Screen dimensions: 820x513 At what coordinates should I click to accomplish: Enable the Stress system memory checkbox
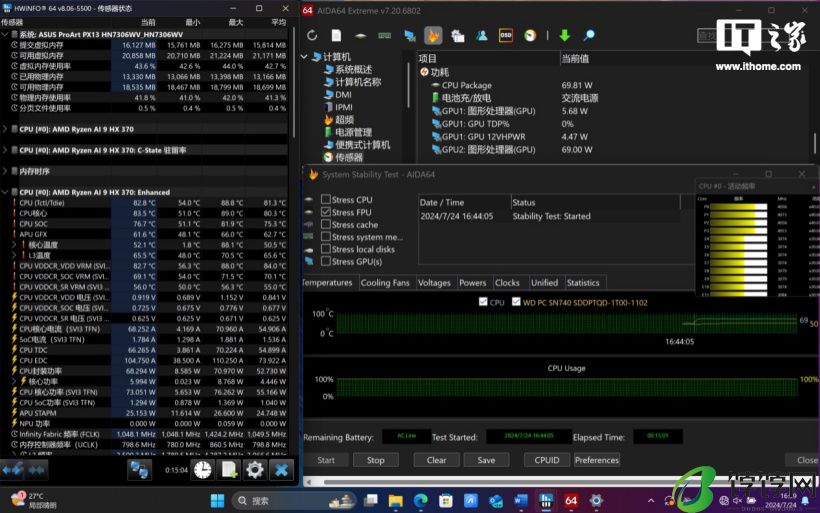tap(326, 236)
